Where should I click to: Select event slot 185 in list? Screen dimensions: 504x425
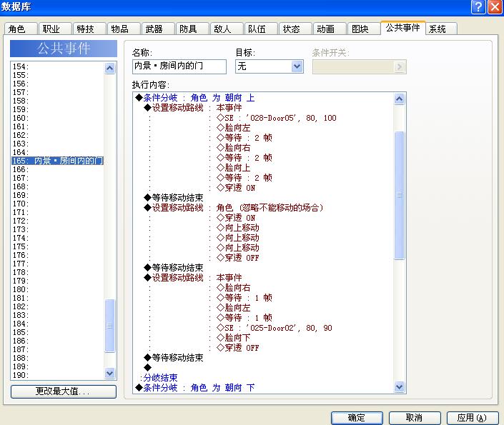pyautogui.click(x=57, y=332)
